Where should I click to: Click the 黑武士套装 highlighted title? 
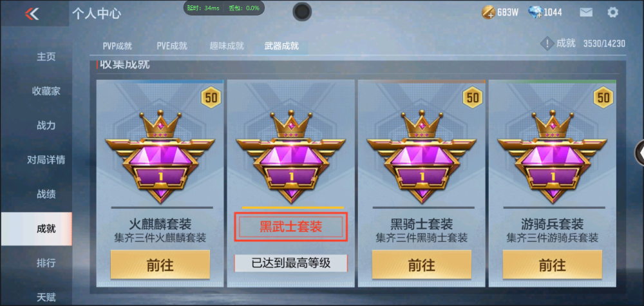coord(291,227)
